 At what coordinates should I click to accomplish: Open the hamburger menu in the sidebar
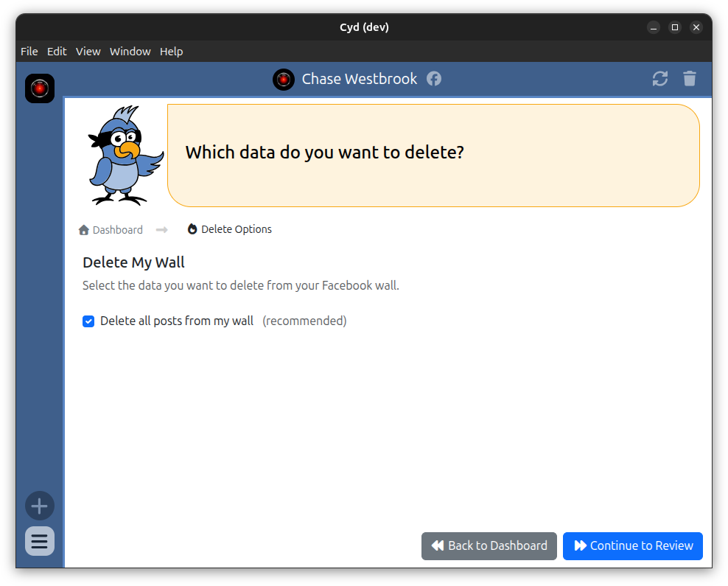(x=39, y=541)
